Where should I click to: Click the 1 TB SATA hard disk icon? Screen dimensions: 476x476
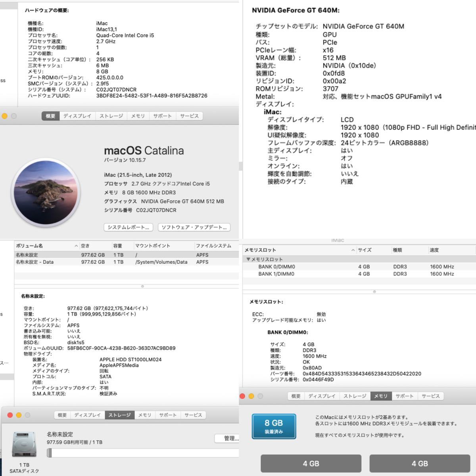(24, 445)
